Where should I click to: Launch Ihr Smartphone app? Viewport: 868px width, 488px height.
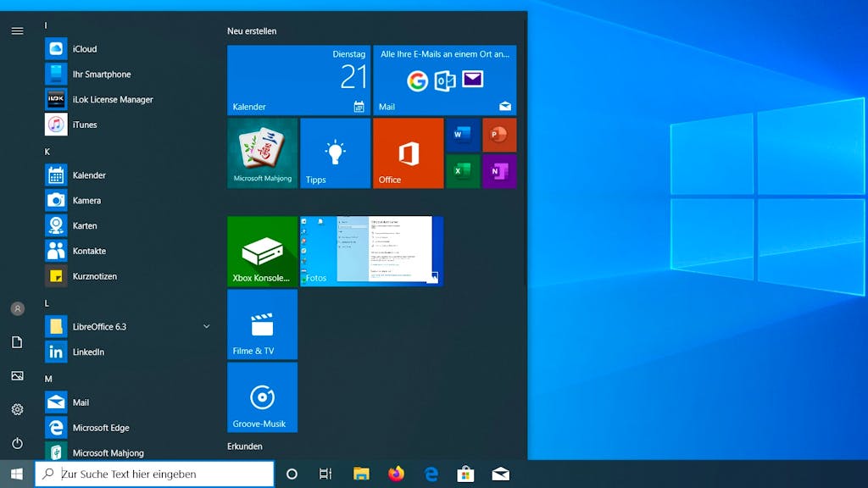[x=127, y=75]
